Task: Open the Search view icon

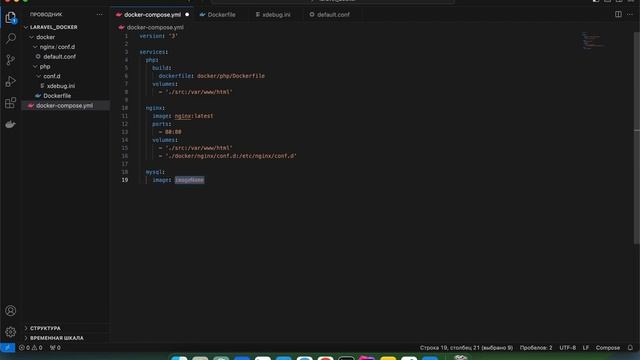Action: point(11,39)
